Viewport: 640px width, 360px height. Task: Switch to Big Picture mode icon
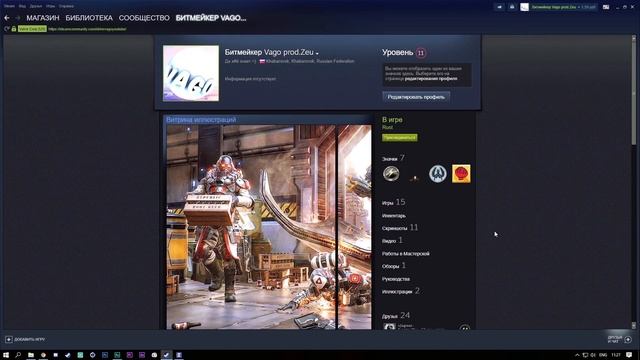pyautogui.click(x=606, y=7)
